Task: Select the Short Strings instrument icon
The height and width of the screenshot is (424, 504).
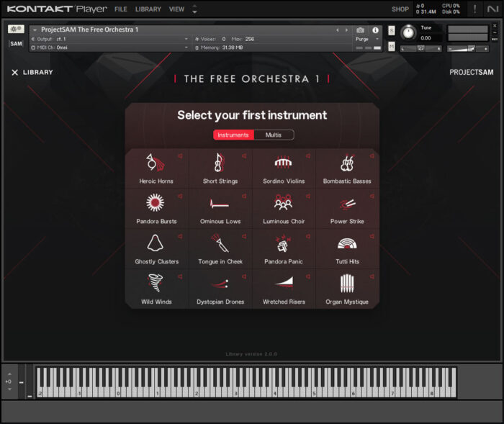Action: pyautogui.click(x=219, y=163)
